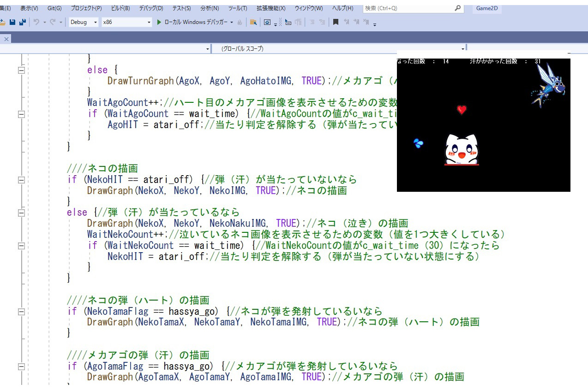Click the Undo arrow icon
588x390 pixels.
click(x=36, y=22)
